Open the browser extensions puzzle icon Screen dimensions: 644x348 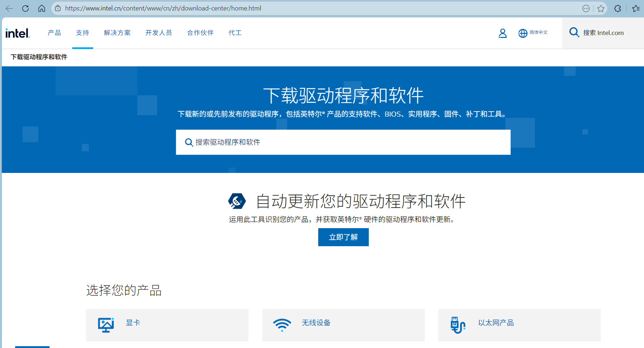click(618, 8)
